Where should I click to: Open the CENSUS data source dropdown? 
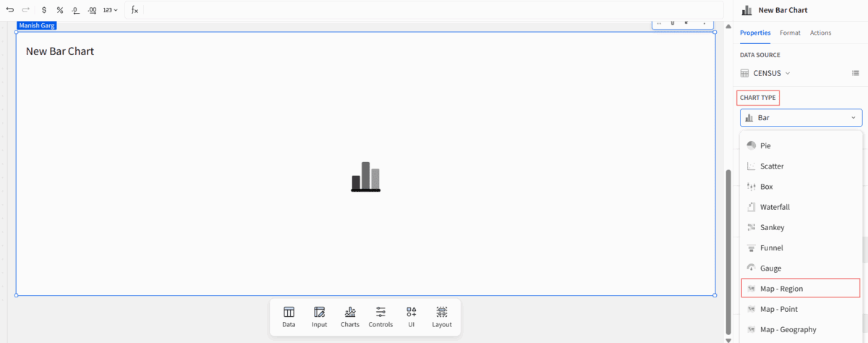point(772,73)
